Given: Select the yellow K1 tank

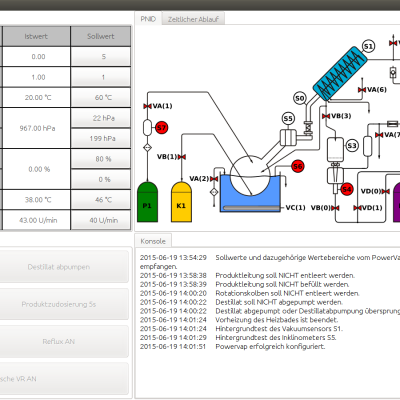Looking at the screenshot, I should point(181,202).
